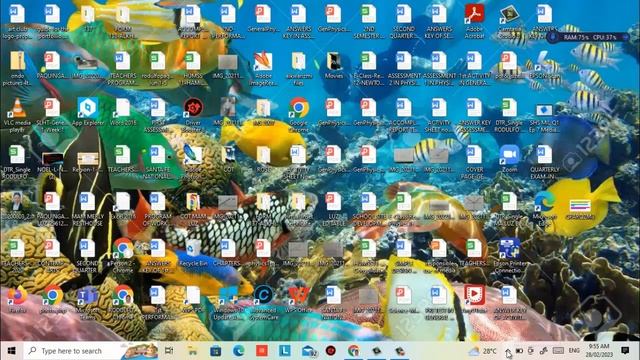Open File Explorer from the taskbar
This screenshot has height=360, width=640.
(x=192, y=351)
